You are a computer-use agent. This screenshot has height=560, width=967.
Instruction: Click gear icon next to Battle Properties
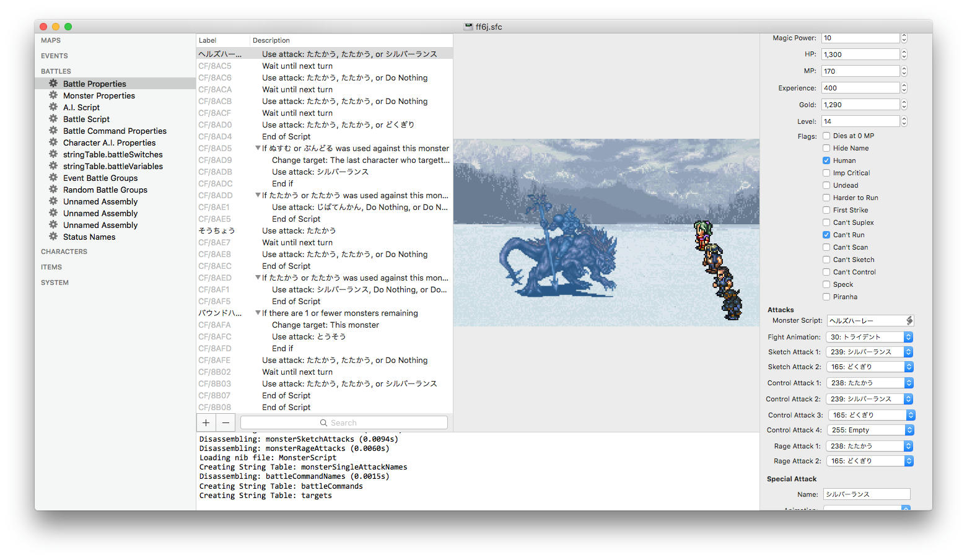pyautogui.click(x=53, y=84)
